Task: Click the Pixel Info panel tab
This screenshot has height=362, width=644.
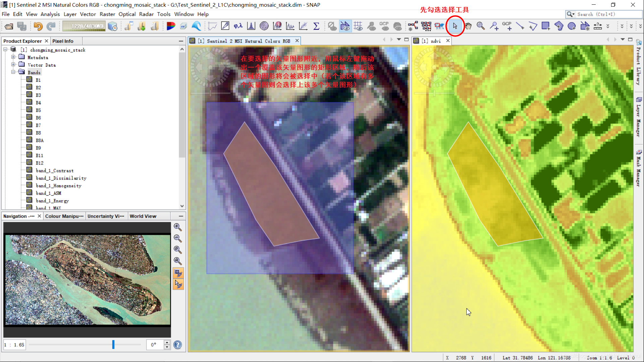Action: (x=64, y=41)
